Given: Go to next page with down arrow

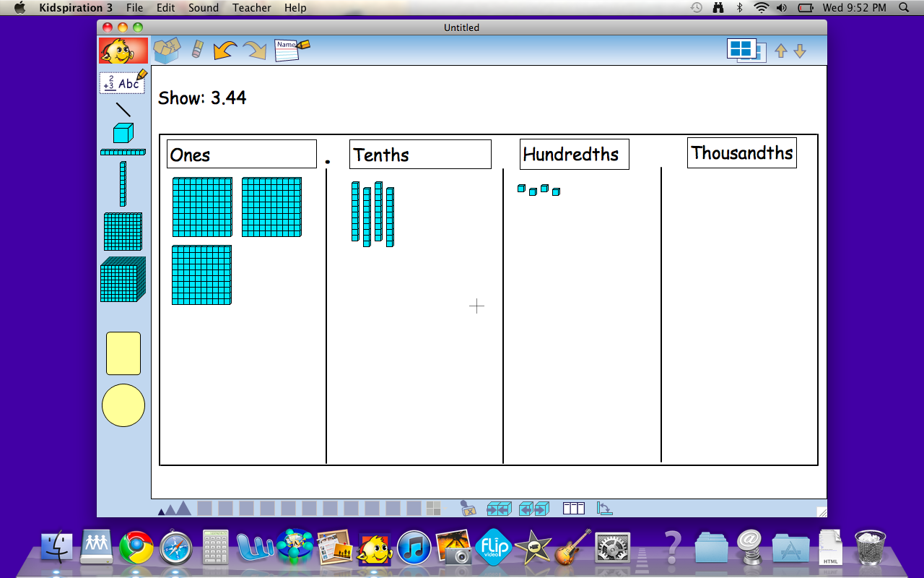Looking at the screenshot, I should 800,51.
